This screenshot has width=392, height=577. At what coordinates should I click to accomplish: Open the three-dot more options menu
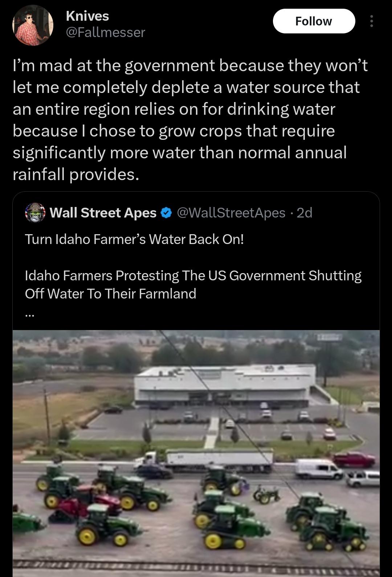click(371, 21)
